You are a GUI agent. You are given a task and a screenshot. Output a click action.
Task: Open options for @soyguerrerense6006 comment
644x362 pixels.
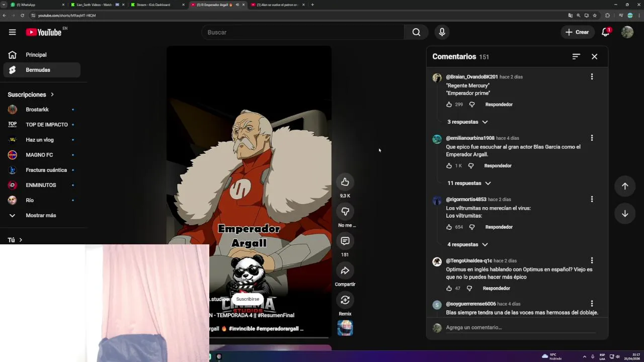tap(592, 304)
